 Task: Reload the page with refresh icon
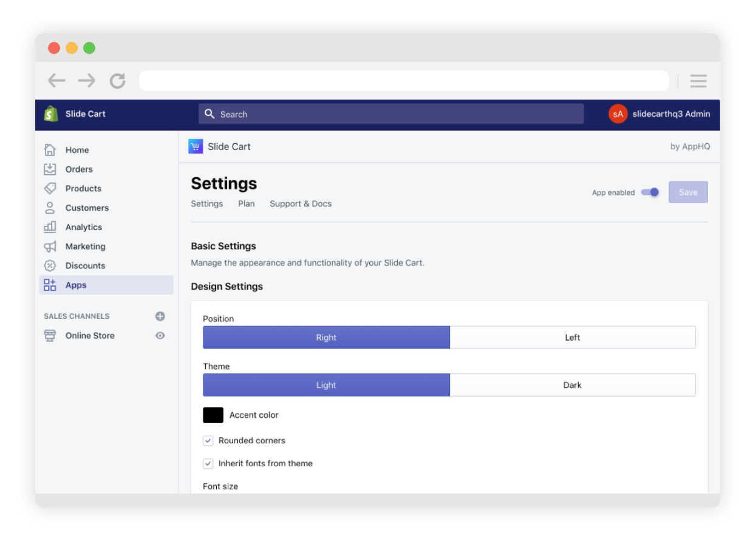pos(117,81)
